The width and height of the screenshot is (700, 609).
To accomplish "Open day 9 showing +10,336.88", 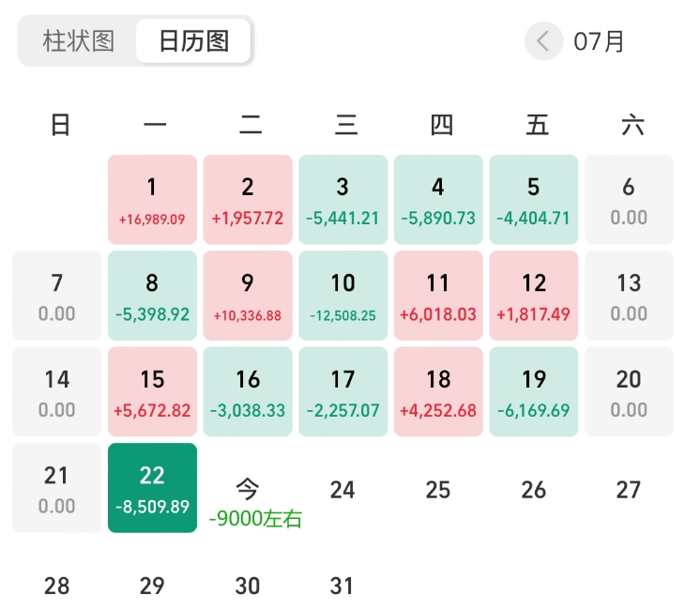I will pos(248,296).
